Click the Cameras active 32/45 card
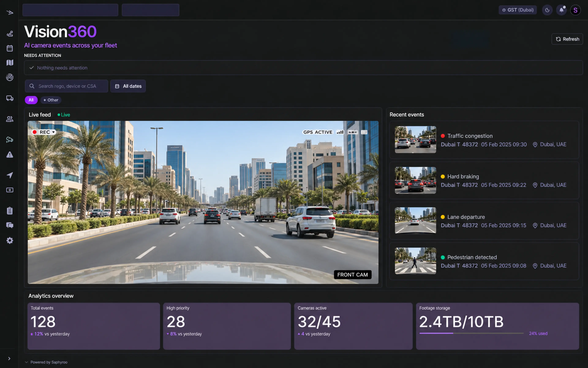Image resolution: width=588 pixels, height=368 pixels. point(353,326)
